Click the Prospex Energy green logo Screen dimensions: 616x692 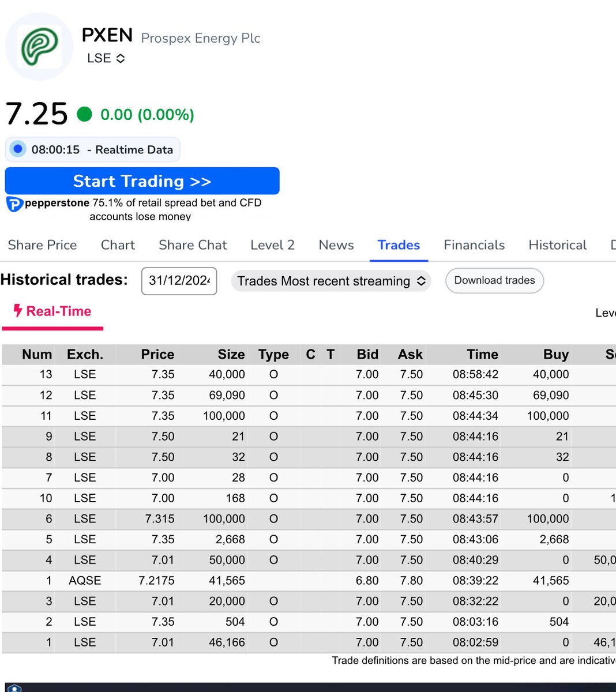tap(39, 47)
